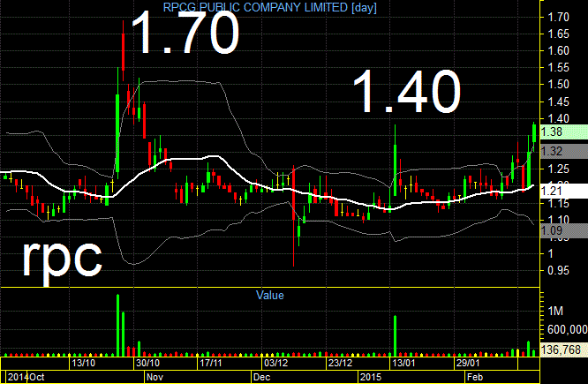Image resolution: width=588 pixels, height=391 pixels.
Task: Click the 136,768 current value tag
Action: (564, 350)
